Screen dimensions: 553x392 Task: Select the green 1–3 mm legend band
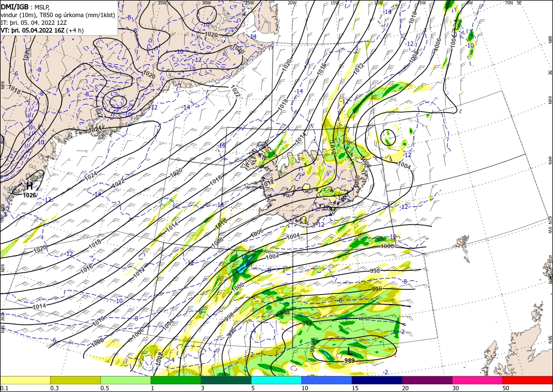coord(176,380)
